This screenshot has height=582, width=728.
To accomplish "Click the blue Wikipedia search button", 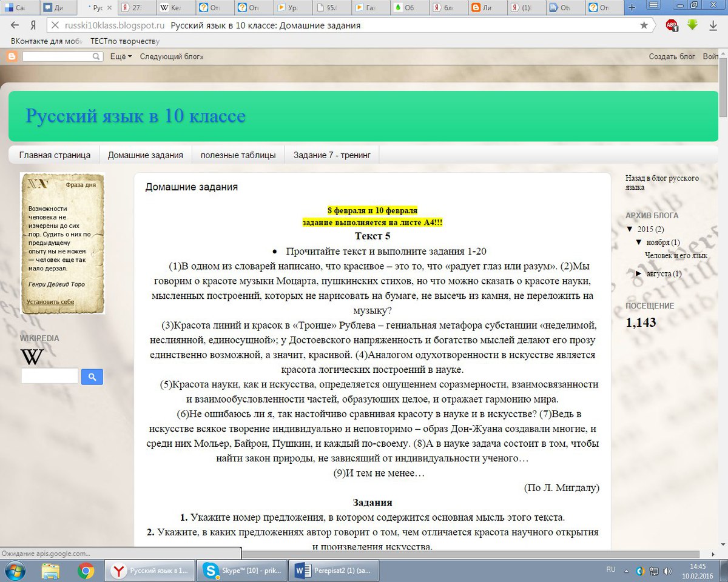I will pyautogui.click(x=92, y=376).
